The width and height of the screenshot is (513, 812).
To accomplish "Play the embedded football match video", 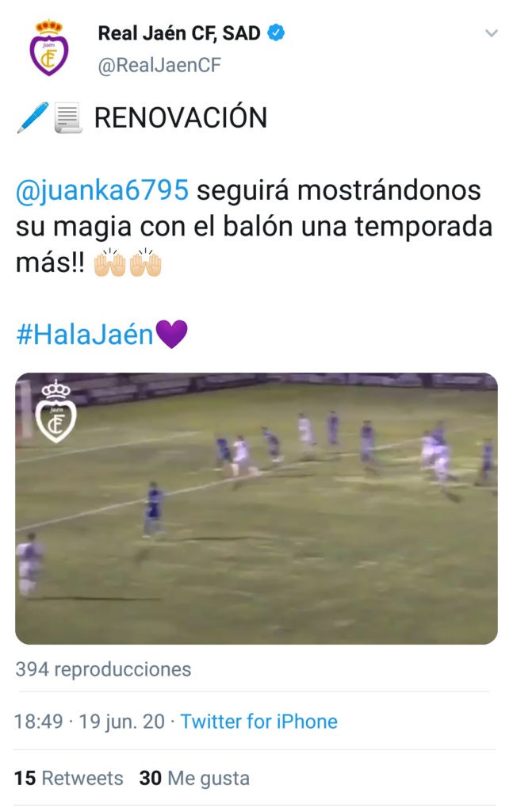I will coord(256,508).
